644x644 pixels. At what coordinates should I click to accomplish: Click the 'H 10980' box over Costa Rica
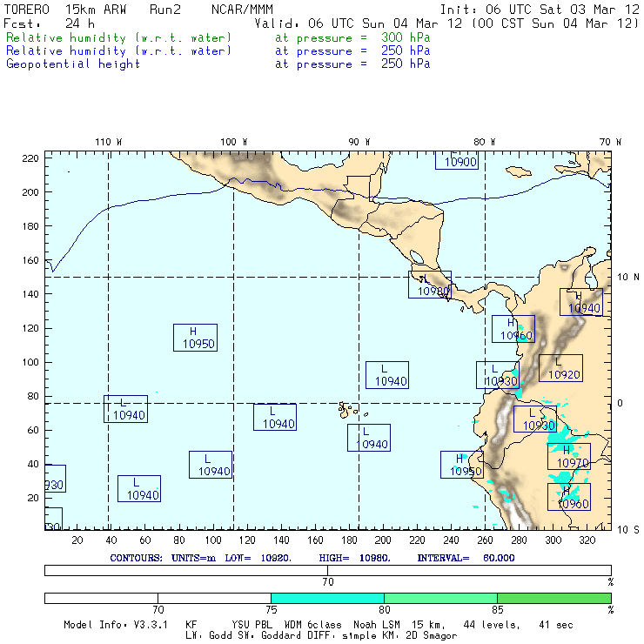point(430,285)
